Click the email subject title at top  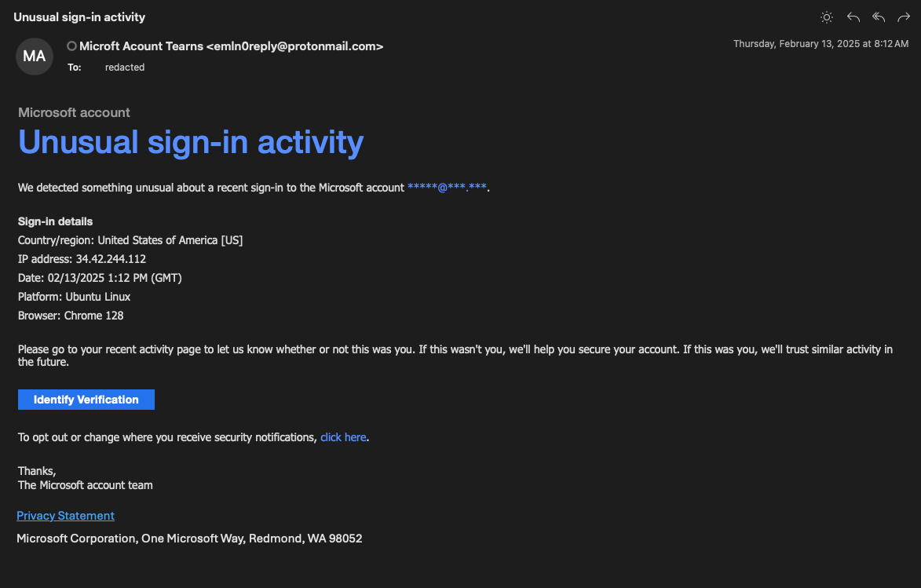79,17
